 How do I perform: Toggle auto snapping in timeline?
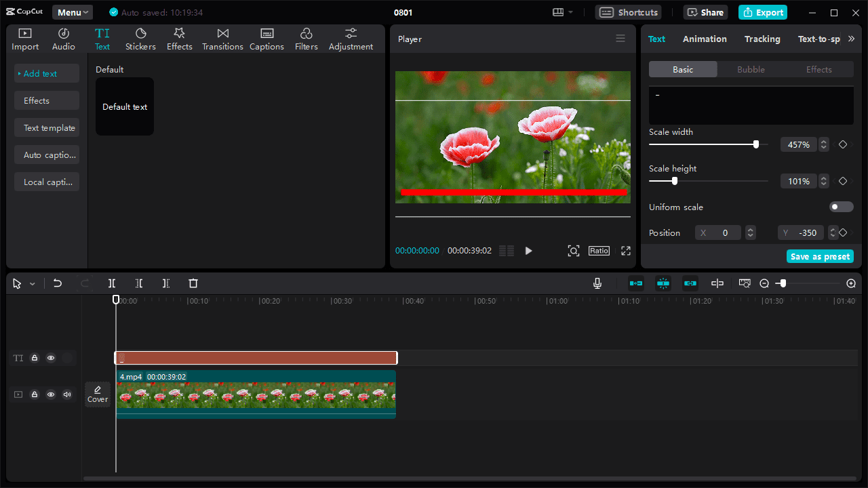[663, 283]
